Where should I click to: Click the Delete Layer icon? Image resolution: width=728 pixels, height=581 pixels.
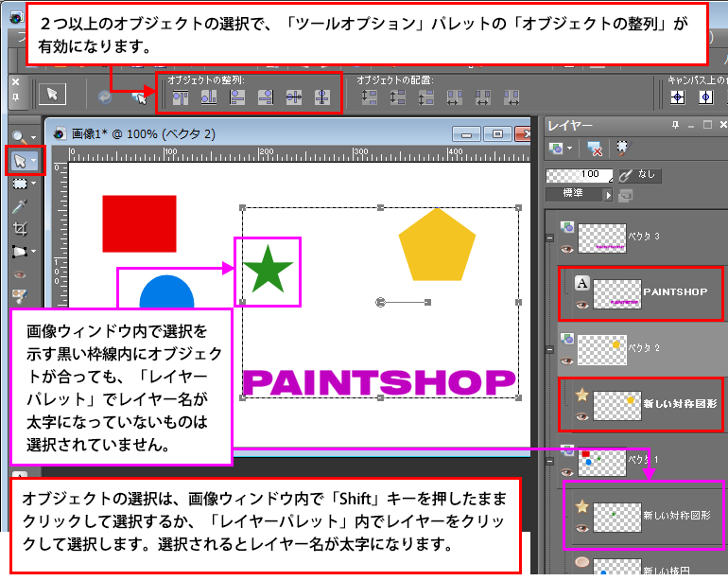[x=595, y=149]
